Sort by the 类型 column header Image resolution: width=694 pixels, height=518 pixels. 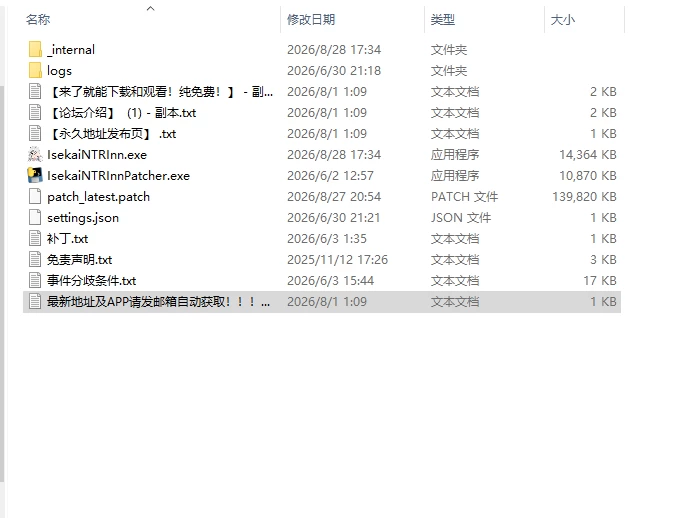pyautogui.click(x=443, y=19)
